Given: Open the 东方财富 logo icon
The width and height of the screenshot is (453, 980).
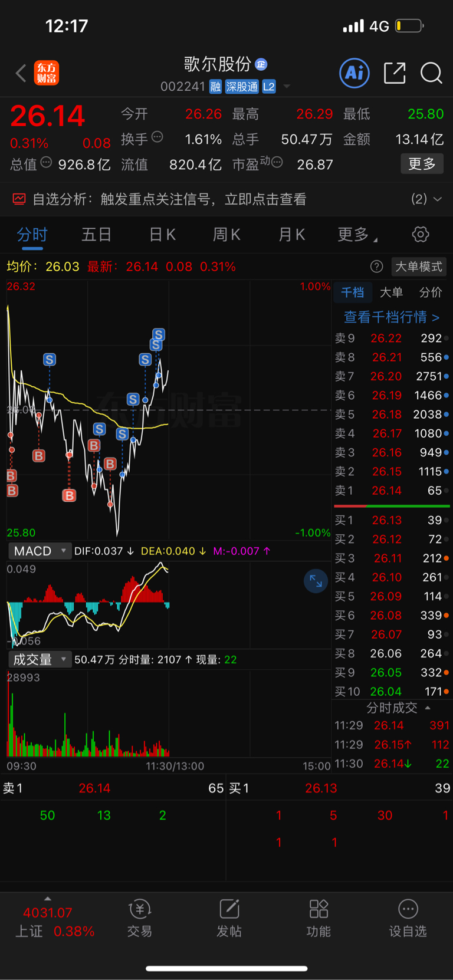Looking at the screenshot, I should point(47,73).
